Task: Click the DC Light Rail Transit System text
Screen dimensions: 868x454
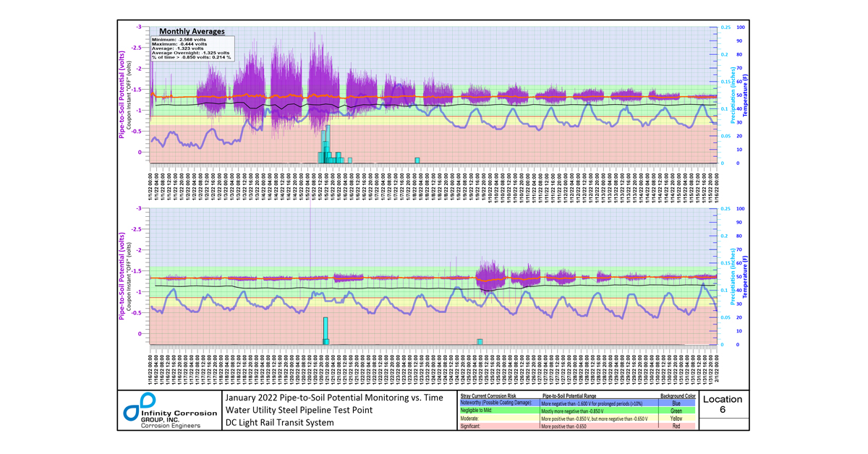Action: pos(279,422)
